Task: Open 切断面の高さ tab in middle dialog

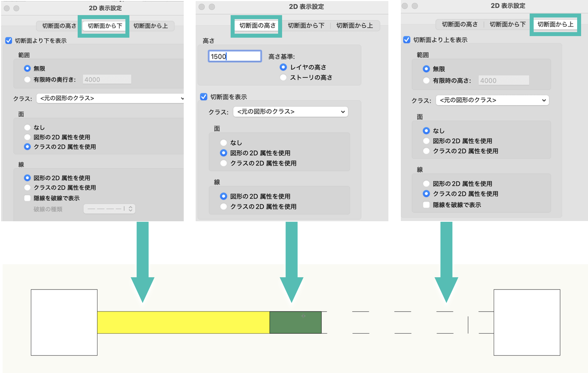Action: pos(257,25)
